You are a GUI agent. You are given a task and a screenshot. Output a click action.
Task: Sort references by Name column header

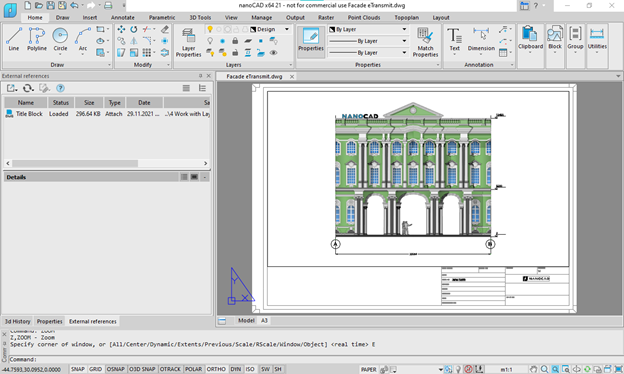[x=25, y=103]
